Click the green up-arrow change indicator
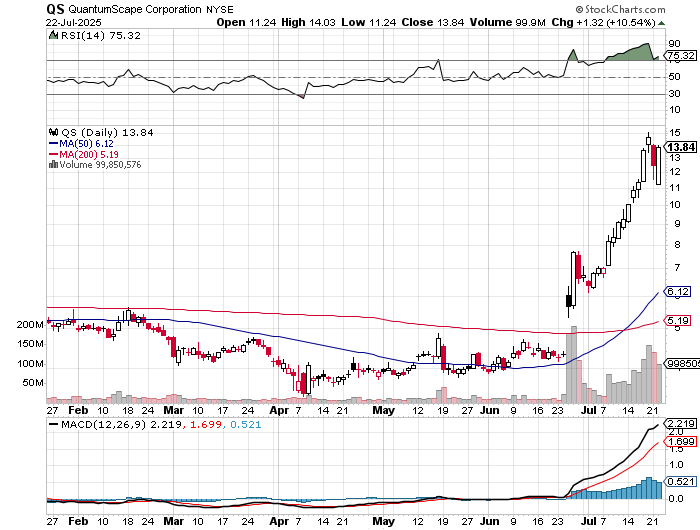This screenshot has width=700, height=530. [661, 23]
